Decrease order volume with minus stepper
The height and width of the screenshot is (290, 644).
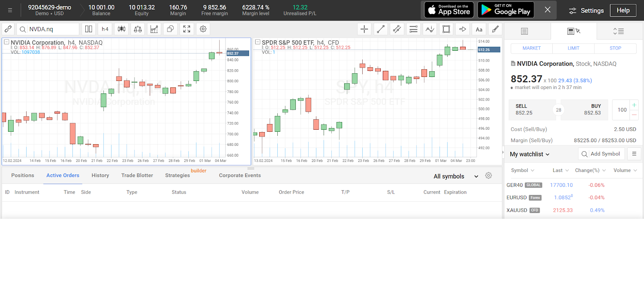tap(634, 115)
